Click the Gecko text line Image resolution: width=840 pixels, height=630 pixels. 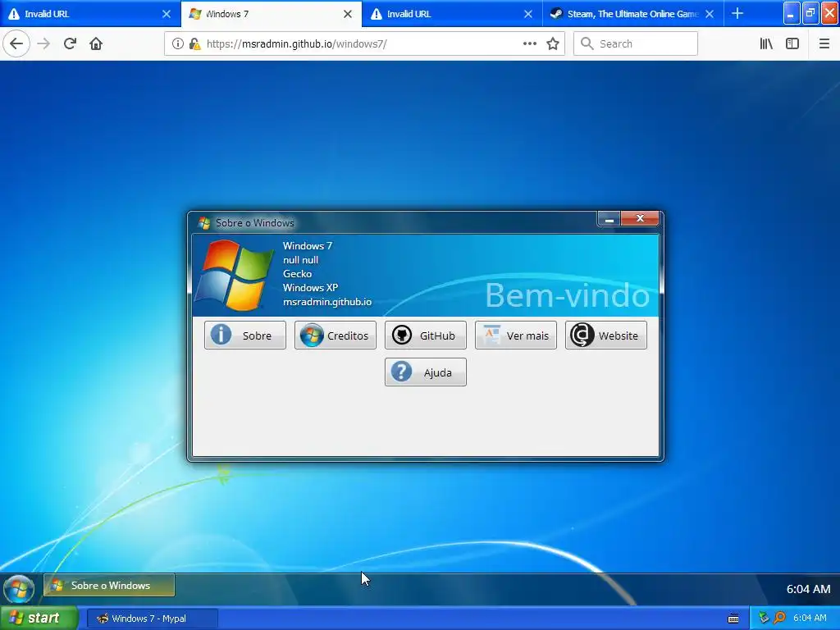(297, 274)
